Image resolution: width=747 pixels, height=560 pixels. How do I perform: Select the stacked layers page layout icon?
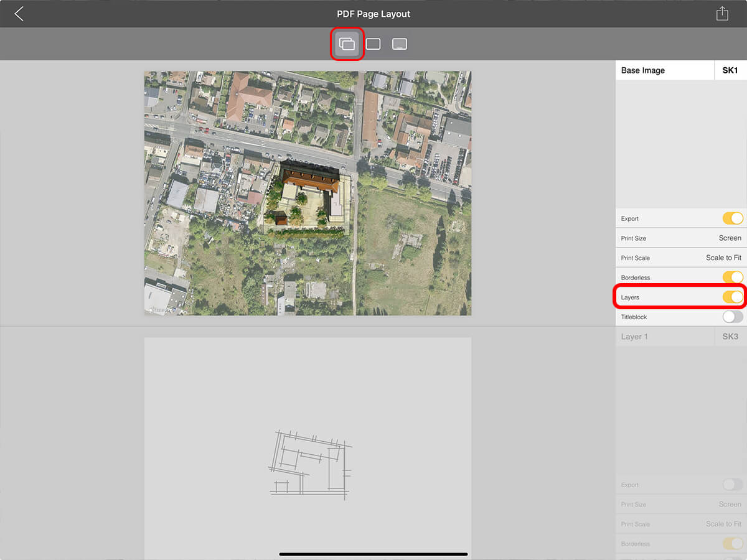pyautogui.click(x=347, y=44)
